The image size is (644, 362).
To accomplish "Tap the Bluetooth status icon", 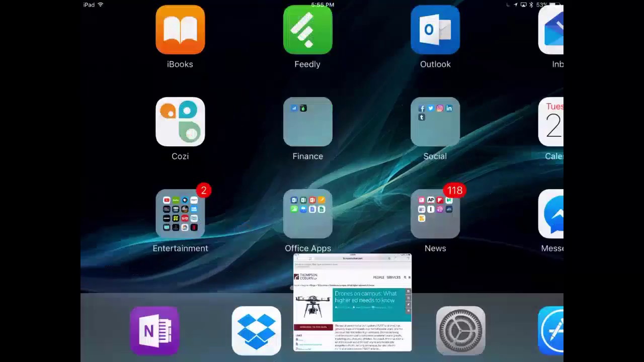I will click(531, 5).
